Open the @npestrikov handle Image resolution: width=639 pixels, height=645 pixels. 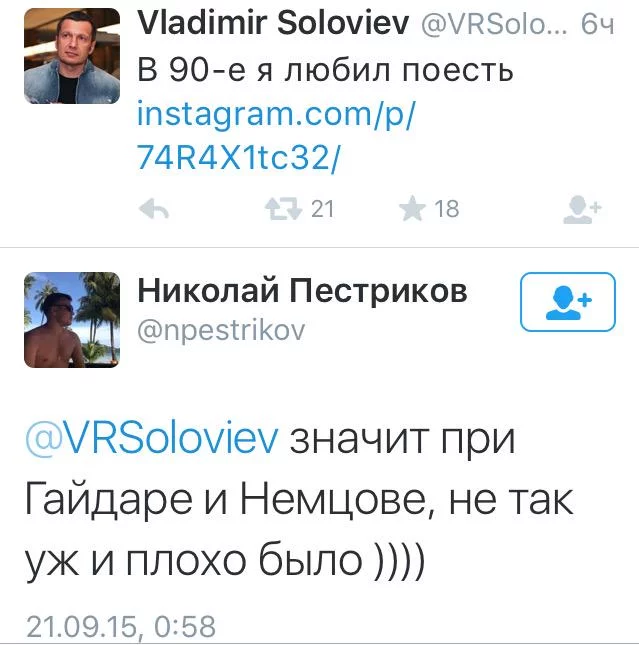coord(221,330)
